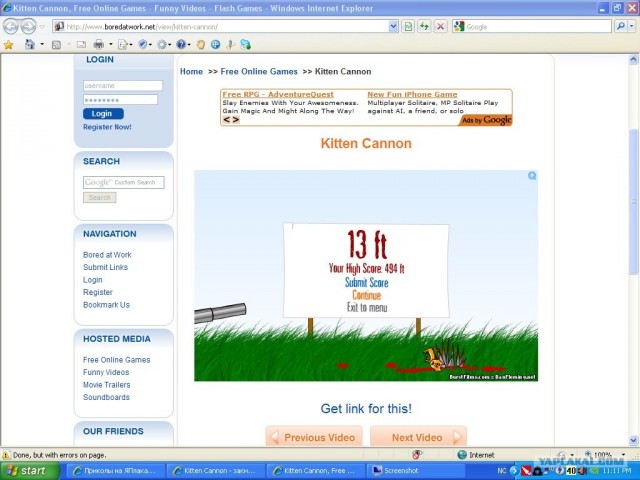This screenshot has width=640, height=480.
Task: Click the Home icon in the toolbar
Action: point(30,44)
